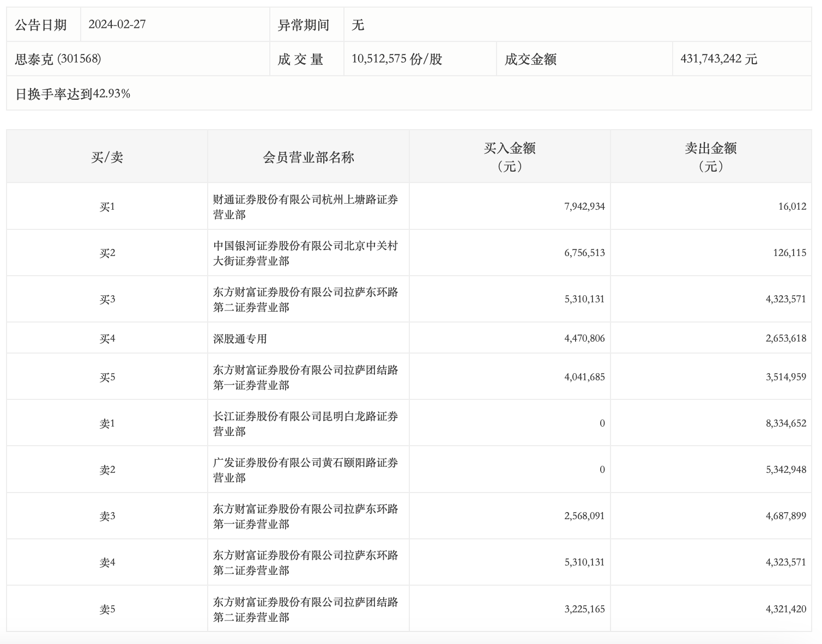Select sell amount 4,687,899
822x644 pixels.
(x=786, y=517)
